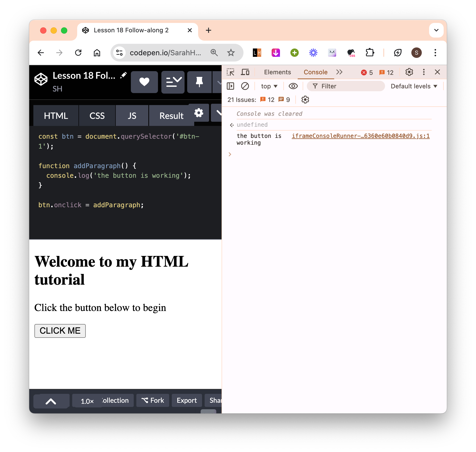Open the 1.0× zoom level selector
Viewport: 476px width, 452px height.
click(87, 401)
